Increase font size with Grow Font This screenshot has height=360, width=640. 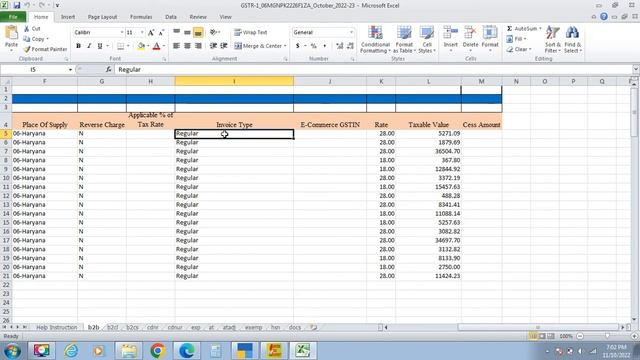click(151, 32)
